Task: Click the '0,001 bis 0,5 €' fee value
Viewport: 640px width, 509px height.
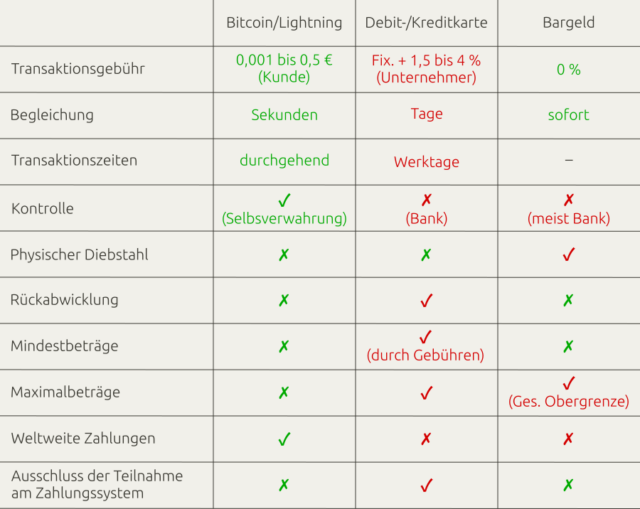Action: coord(284,60)
